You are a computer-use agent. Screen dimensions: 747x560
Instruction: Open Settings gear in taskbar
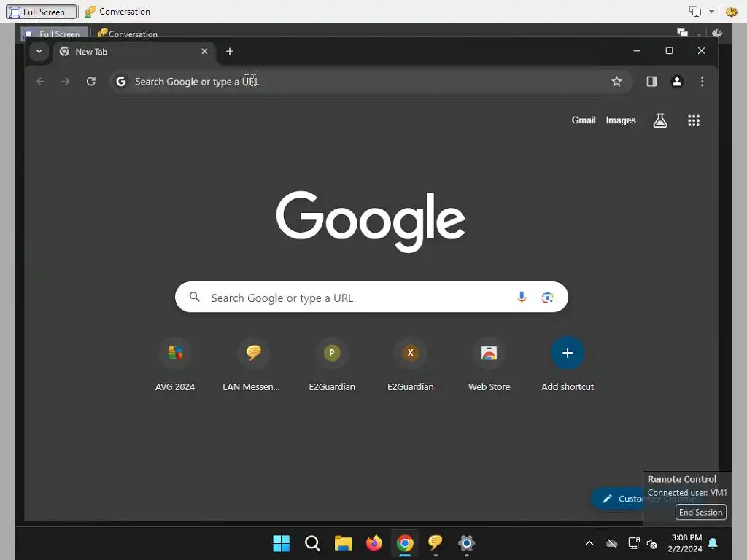[x=466, y=543]
